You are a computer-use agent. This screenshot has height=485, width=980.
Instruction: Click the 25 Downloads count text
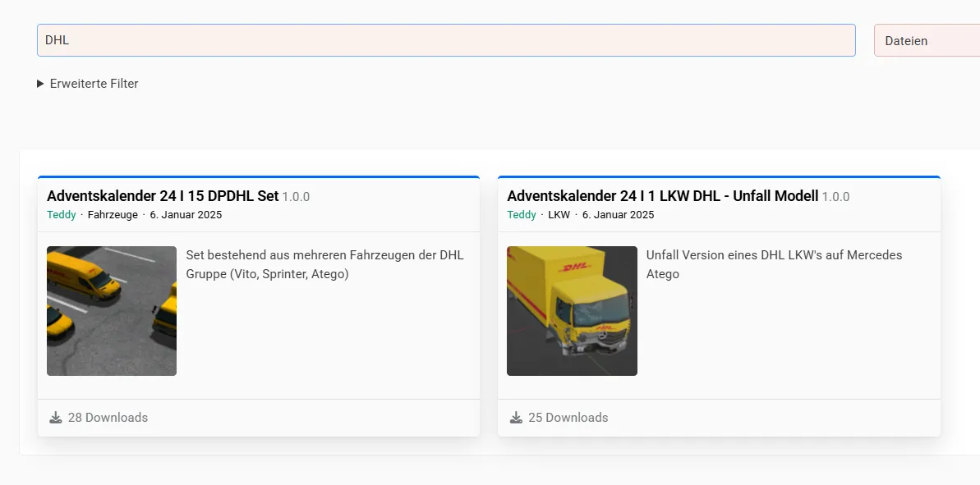coord(568,418)
